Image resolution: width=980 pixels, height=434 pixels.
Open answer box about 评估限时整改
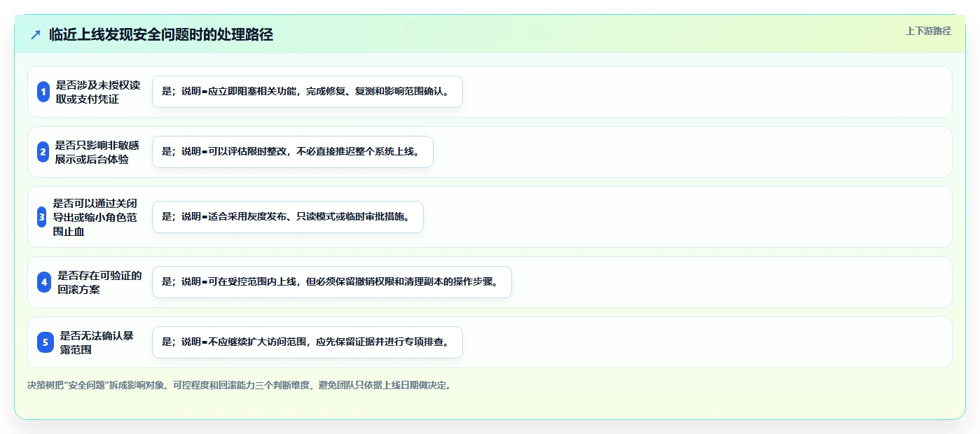(293, 152)
